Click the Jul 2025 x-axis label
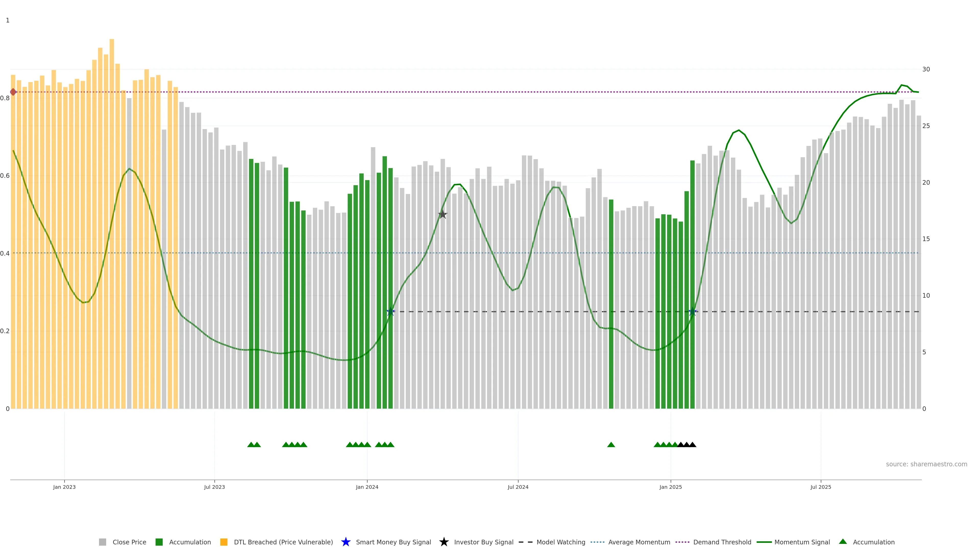The height and width of the screenshot is (551, 980). coord(820,487)
